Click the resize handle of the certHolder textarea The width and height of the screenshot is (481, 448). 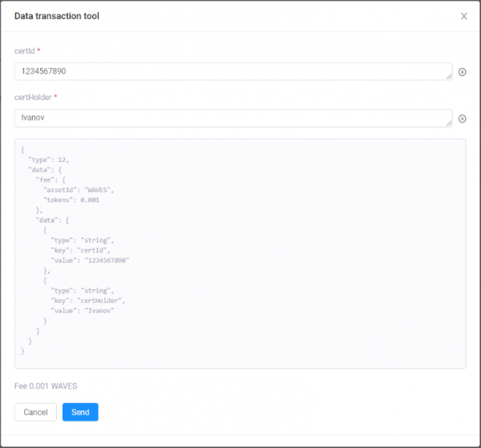pos(448,123)
